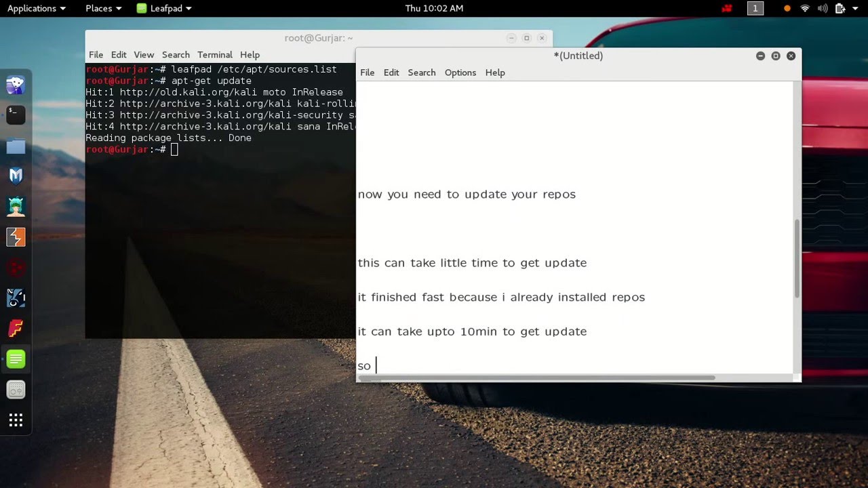Show all applications grid

[x=16, y=420]
